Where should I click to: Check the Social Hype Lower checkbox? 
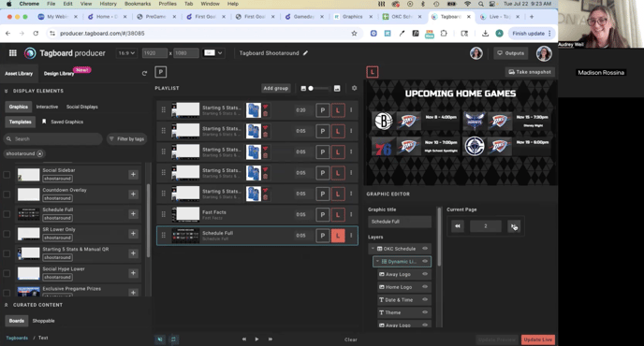(7, 273)
